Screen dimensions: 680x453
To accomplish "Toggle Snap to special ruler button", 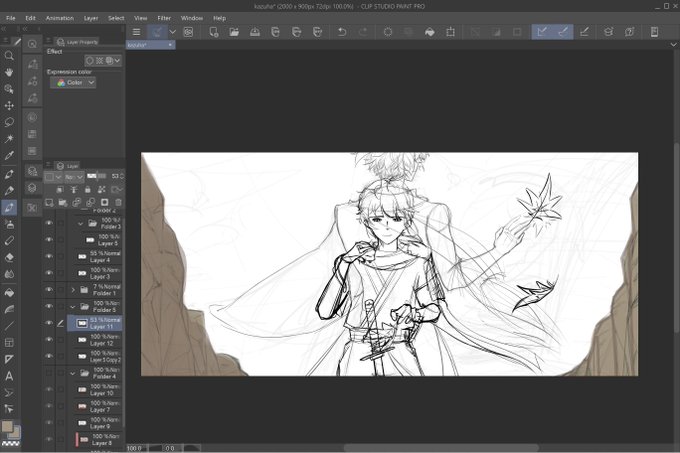I will click(563, 32).
